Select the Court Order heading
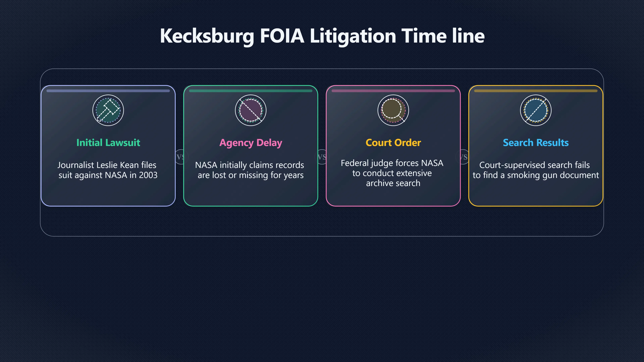 (x=393, y=142)
